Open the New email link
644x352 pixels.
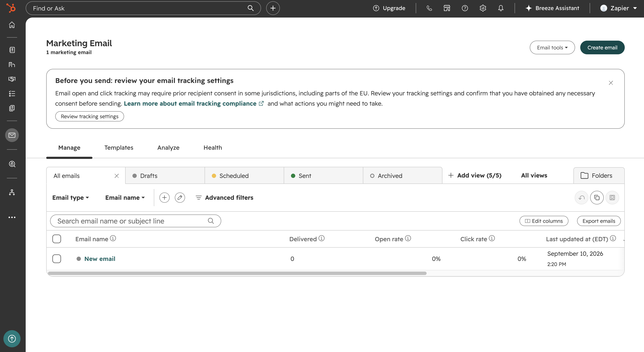tap(100, 259)
